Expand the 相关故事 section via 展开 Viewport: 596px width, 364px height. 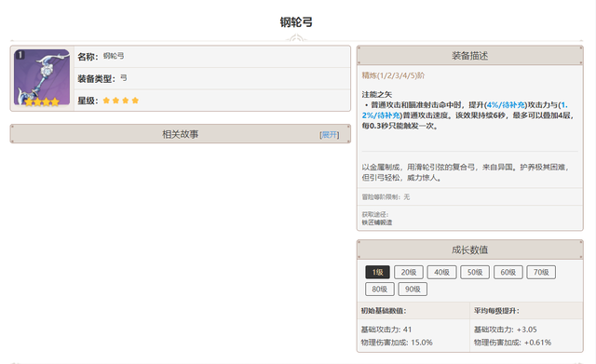point(329,134)
